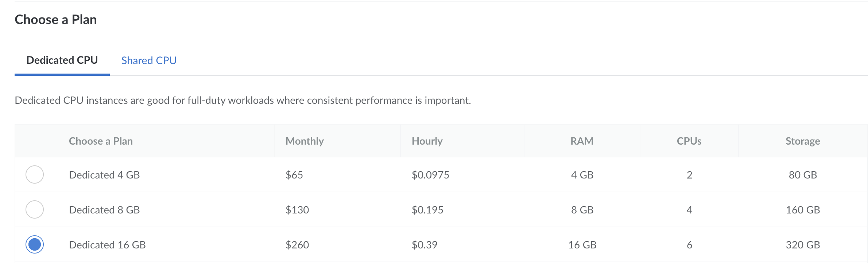868x263 pixels.
Task: Click the Dedicated 4 GB plan name
Action: (104, 175)
